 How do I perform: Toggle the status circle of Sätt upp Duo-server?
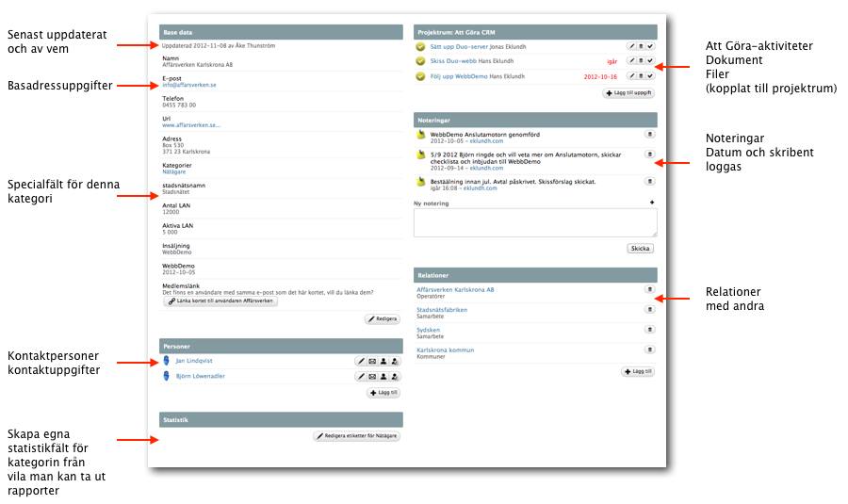click(421, 46)
